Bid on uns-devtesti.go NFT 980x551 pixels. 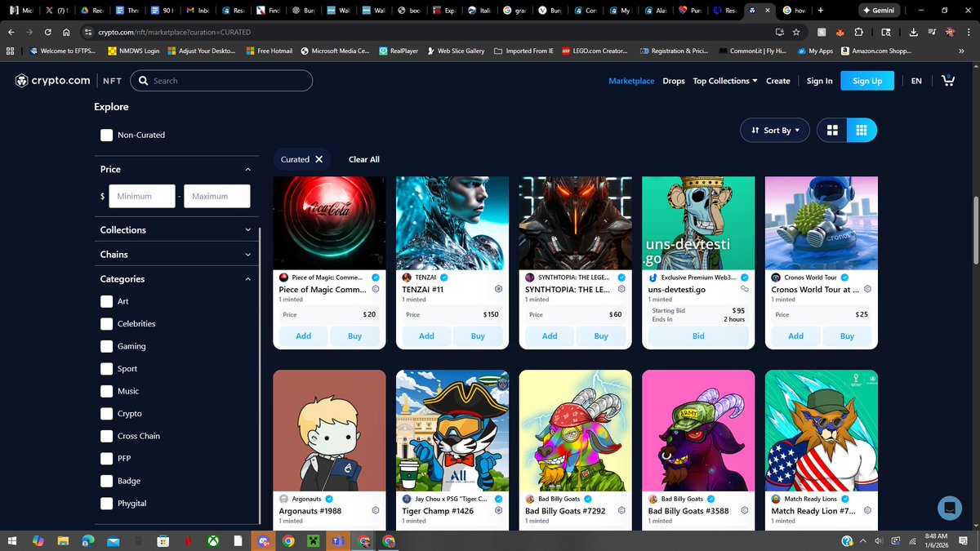tap(698, 335)
